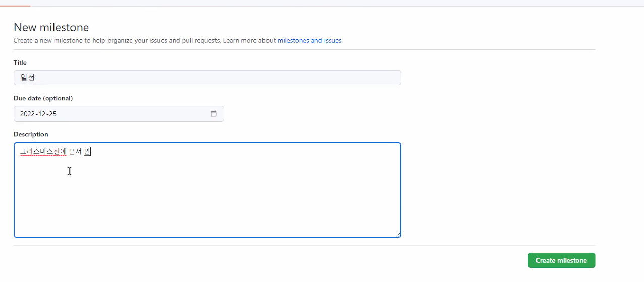Focus the Title input containing 일정

tap(207, 78)
